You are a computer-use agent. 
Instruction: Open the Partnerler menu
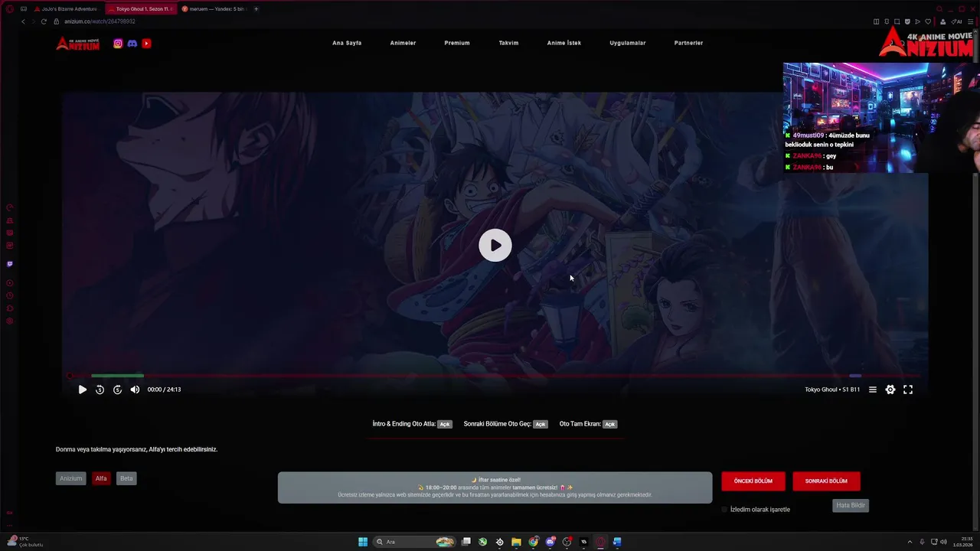688,43
